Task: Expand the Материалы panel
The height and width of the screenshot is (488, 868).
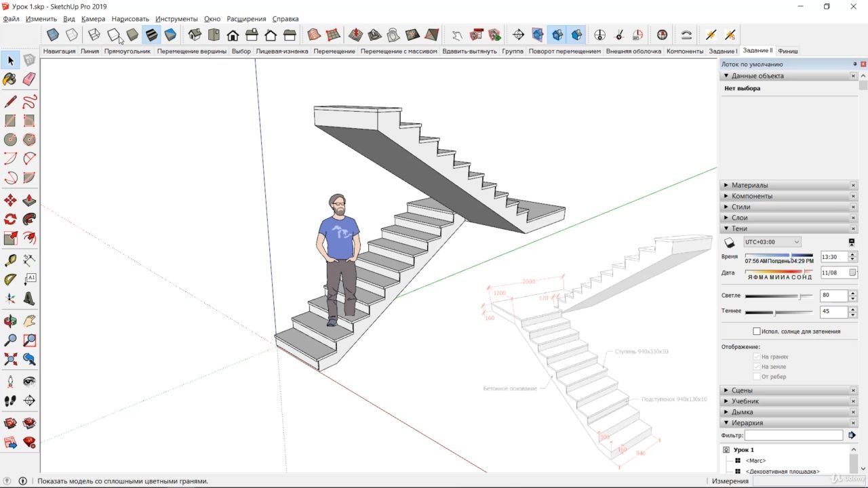Action: click(726, 185)
